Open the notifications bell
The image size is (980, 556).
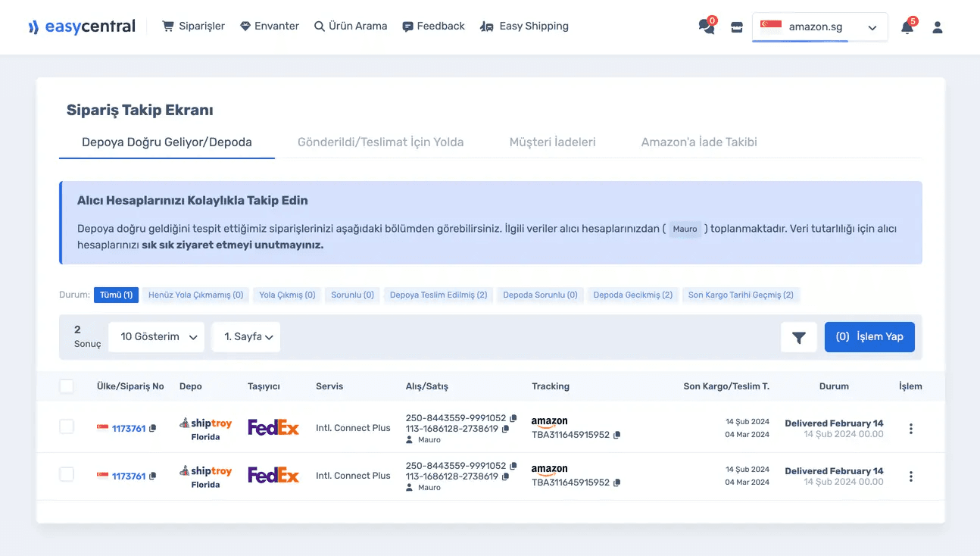[907, 27]
